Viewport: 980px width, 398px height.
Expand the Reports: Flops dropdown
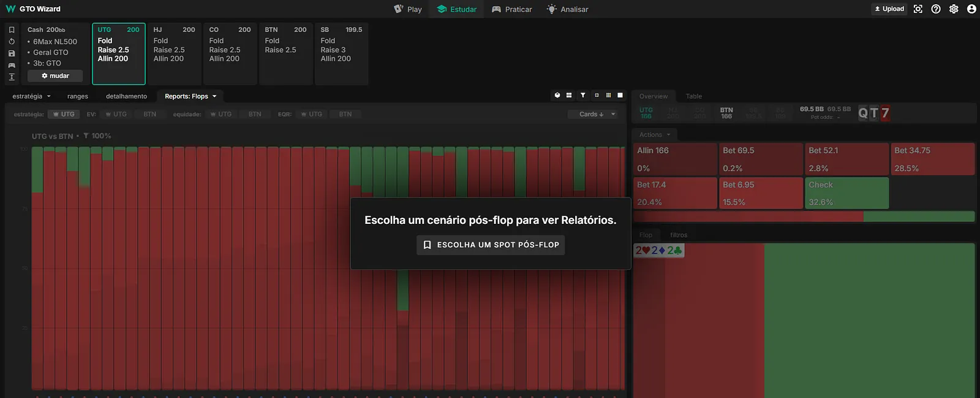190,96
